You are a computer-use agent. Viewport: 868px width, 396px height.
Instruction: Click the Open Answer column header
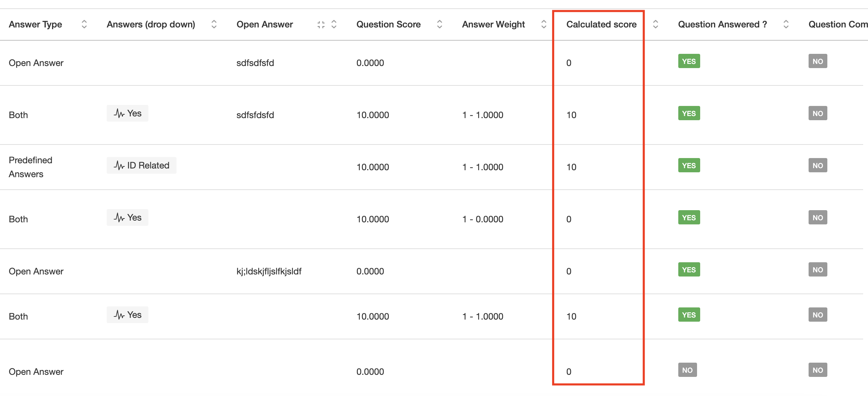(x=265, y=24)
